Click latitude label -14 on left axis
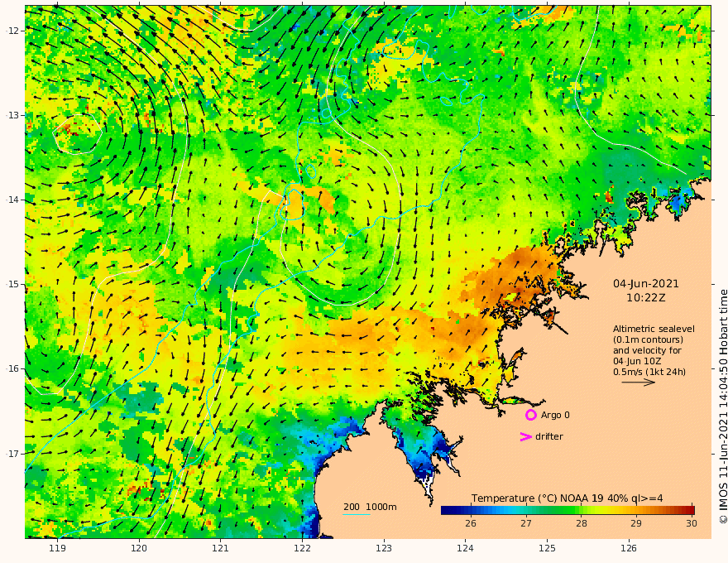This screenshot has height=563, width=728. (x=12, y=200)
